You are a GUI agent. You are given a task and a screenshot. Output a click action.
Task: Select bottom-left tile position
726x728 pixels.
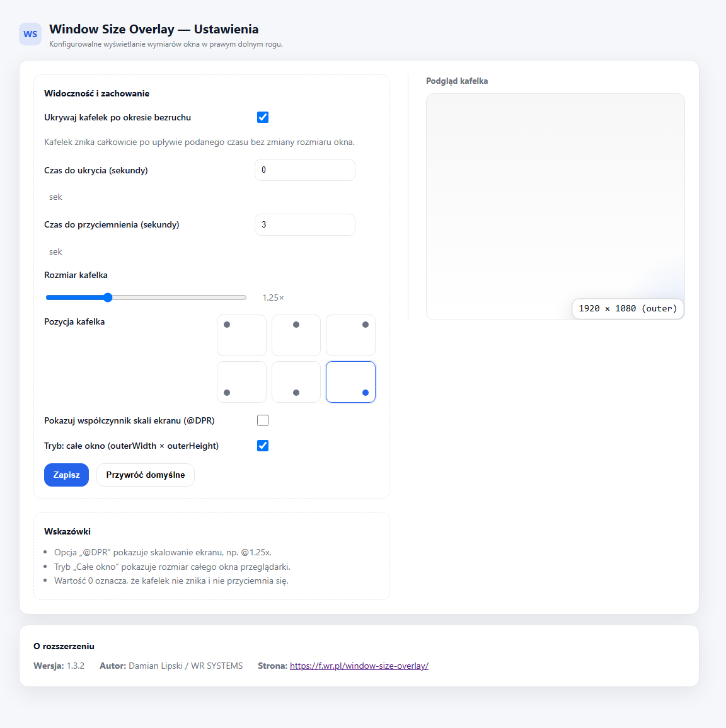point(241,382)
